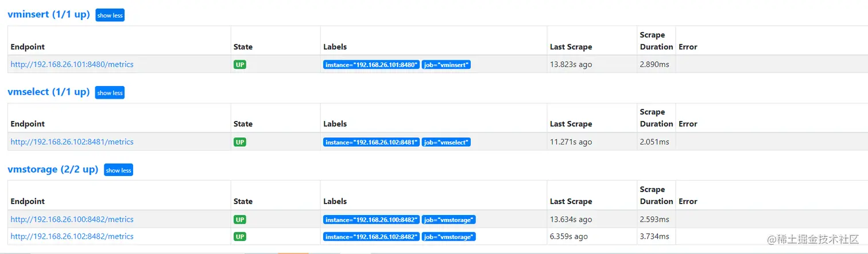Click the vminsert (1/1 up) heading
The width and height of the screenshot is (868, 254).
tap(48, 15)
